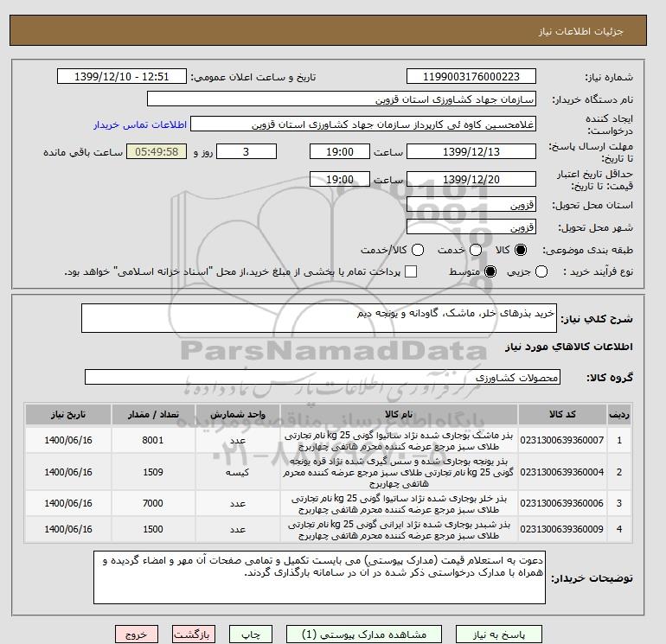Click the تعداد / مقدار column header

(x=153, y=414)
